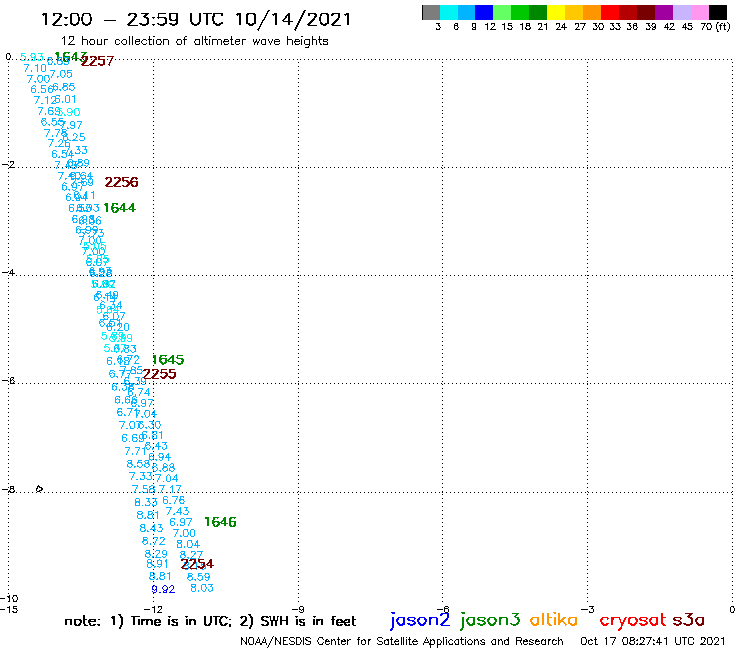Click the dark blue legend swatch
Screen dimensions: 740x650
pyautogui.click(x=484, y=12)
